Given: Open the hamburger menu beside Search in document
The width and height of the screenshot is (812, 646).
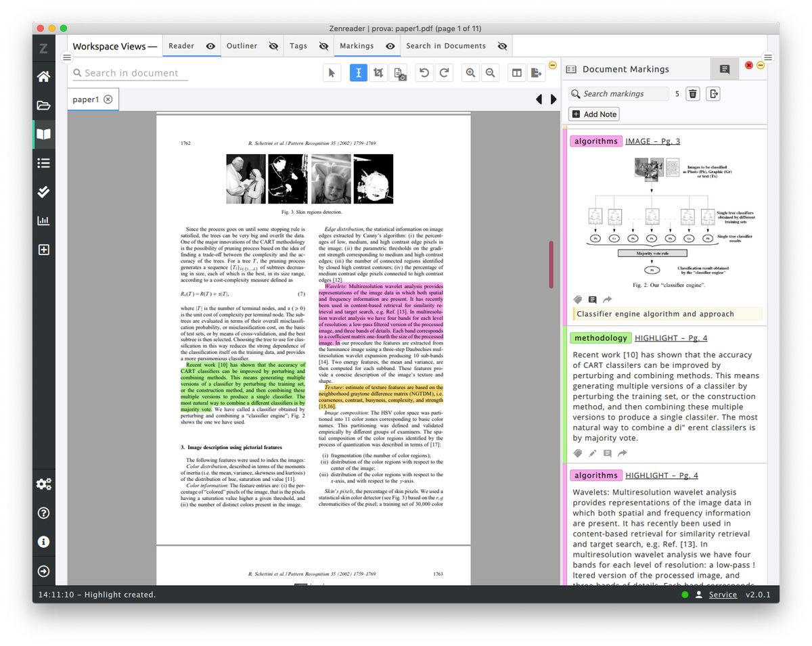Looking at the screenshot, I should pos(67,57).
